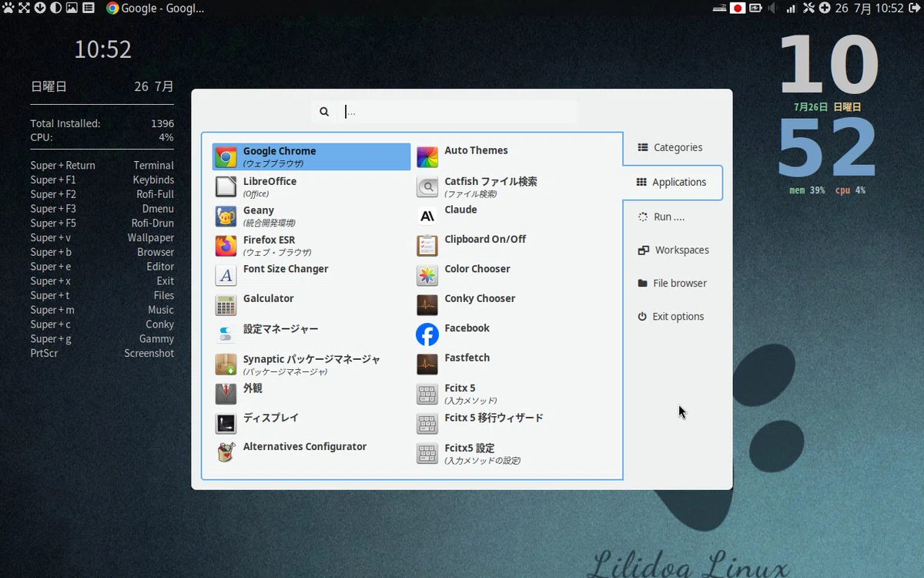Click the half-circle contrast icon in panel

click(55, 8)
